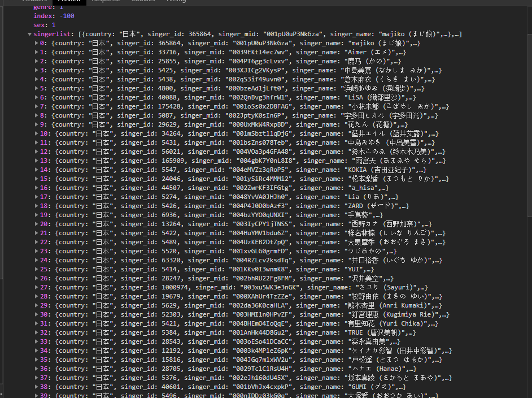The width and height of the screenshot is (532, 398).
Task: Expand item 2 with singer_id 25855
Action: point(36,61)
